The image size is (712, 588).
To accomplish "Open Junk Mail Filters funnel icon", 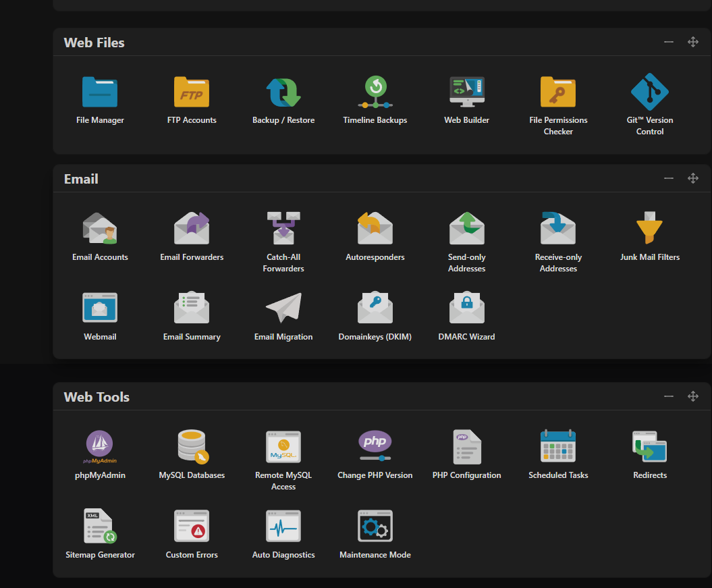I will coord(650,228).
